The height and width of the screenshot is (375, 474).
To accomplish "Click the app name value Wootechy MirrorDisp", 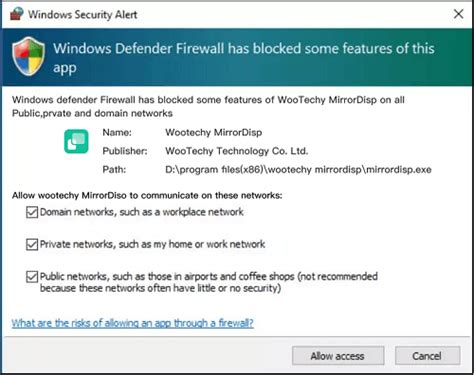I will (214, 132).
